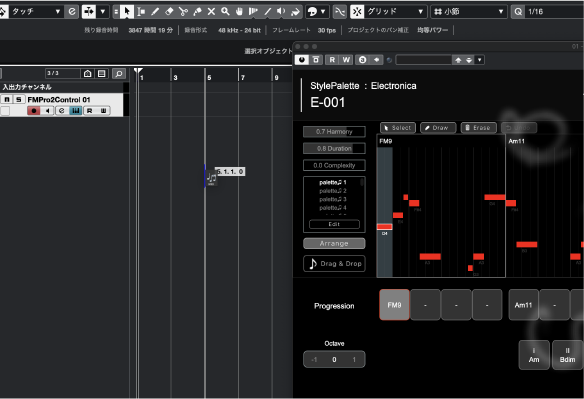584x399 pixels.
Task: Open the plugin preset menu arrow
Action: click(x=480, y=60)
